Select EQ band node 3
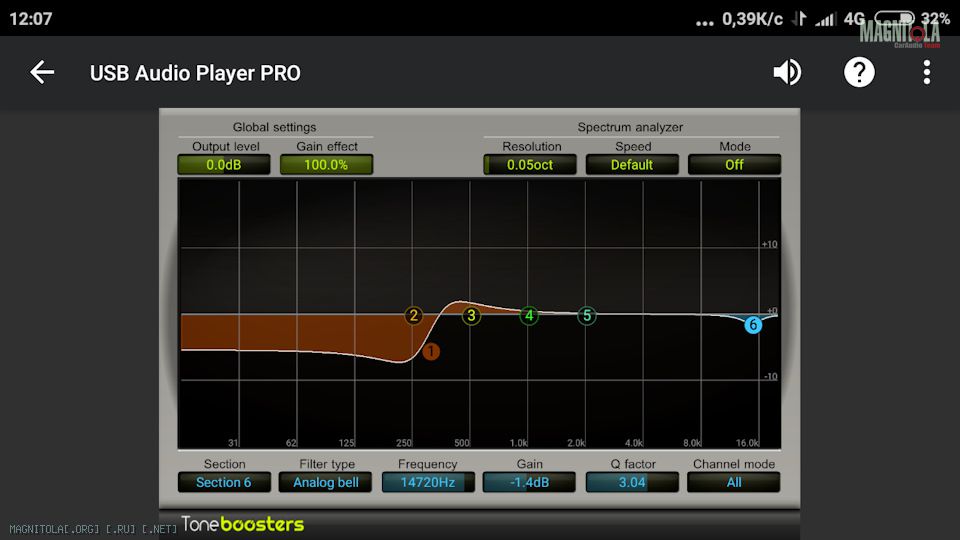Screen dimensions: 960x540 tap(471, 315)
